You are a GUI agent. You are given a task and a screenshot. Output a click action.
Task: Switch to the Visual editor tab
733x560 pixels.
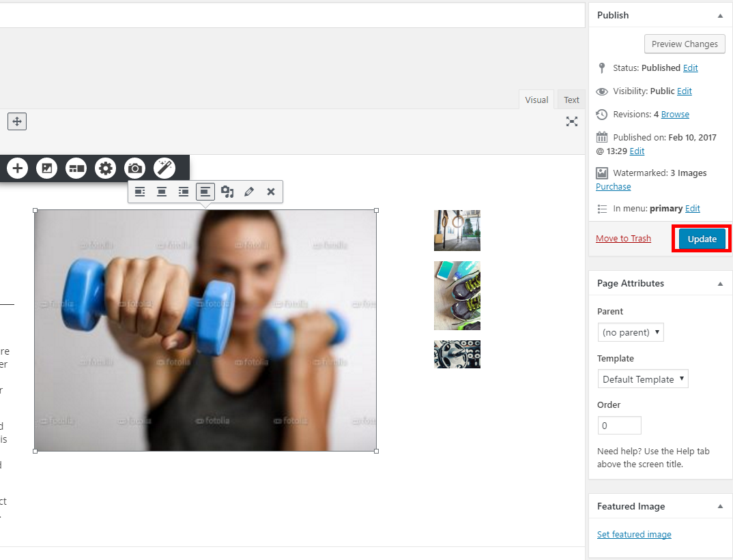(536, 100)
